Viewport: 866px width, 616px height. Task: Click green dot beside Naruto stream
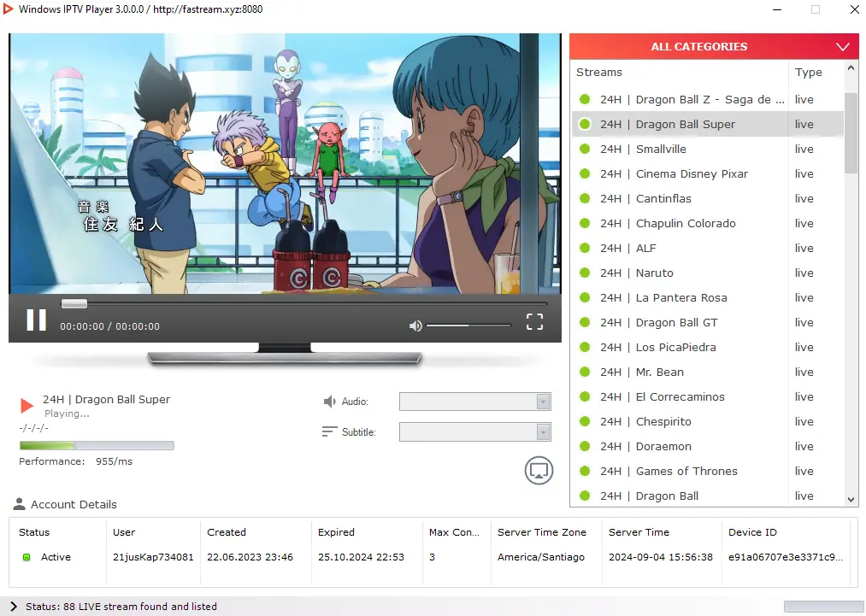[x=585, y=273]
